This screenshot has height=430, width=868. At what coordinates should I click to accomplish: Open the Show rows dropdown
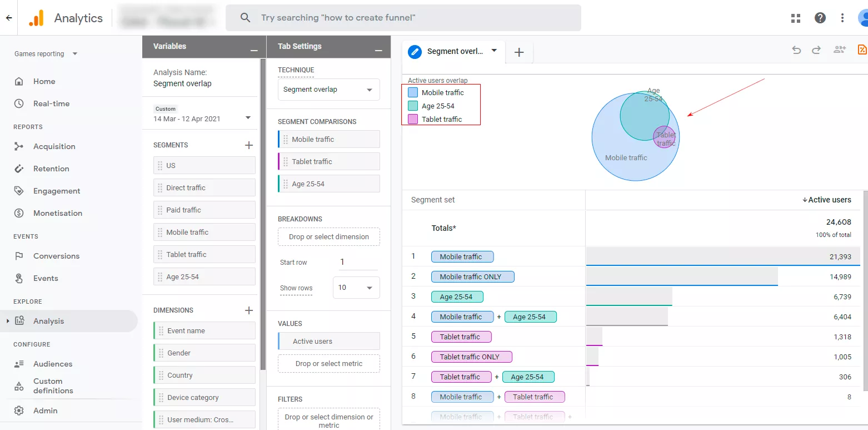pyautogui.click(x=356, y=288)
